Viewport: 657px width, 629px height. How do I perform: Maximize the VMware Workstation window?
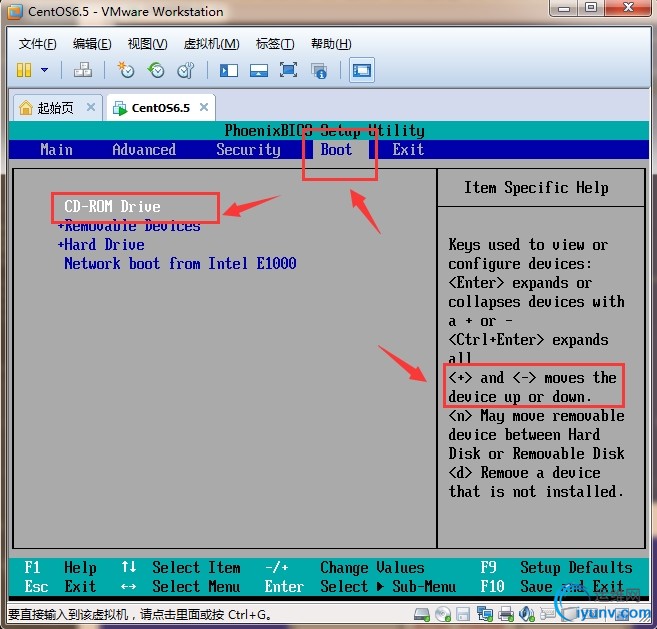point(591,8)
